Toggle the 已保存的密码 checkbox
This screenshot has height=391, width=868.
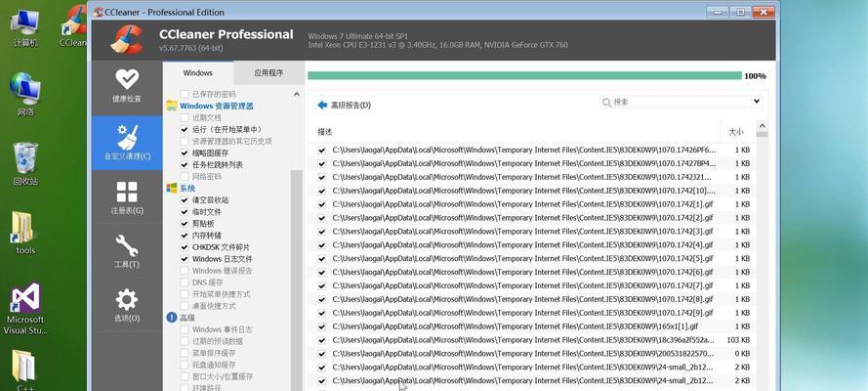[185, 94]
